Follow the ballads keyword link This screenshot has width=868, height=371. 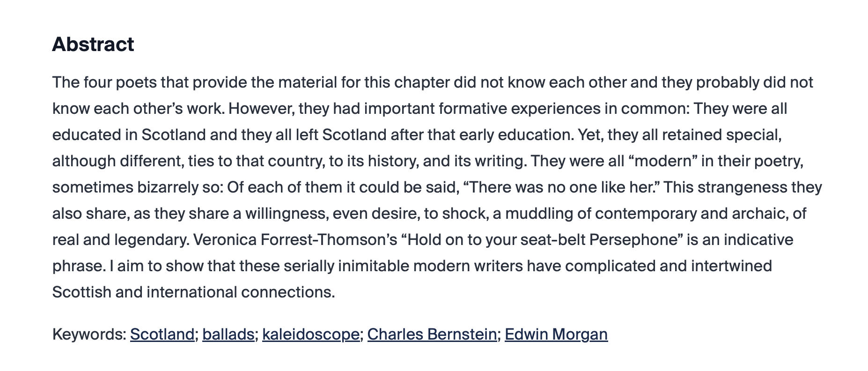point(228,334)
